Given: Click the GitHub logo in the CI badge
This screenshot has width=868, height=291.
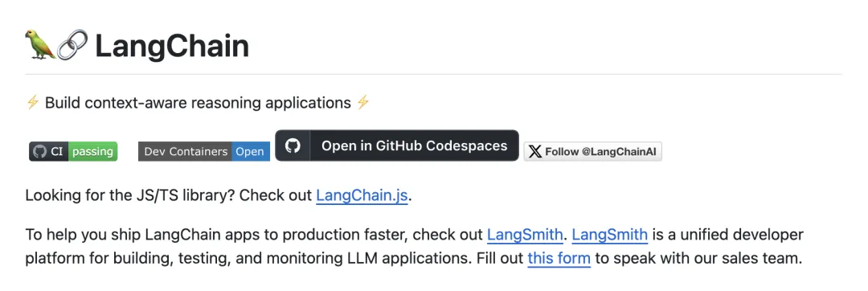Looking at the screenshot, I should coord(39,152).
